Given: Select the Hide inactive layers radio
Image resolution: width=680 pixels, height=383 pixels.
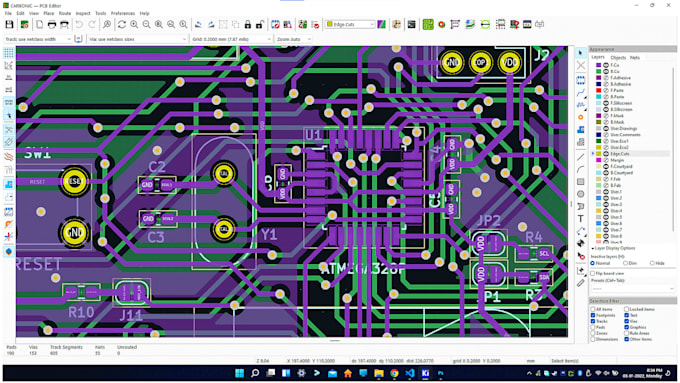Looking at the screenshot, I should (x=652, y=263).
